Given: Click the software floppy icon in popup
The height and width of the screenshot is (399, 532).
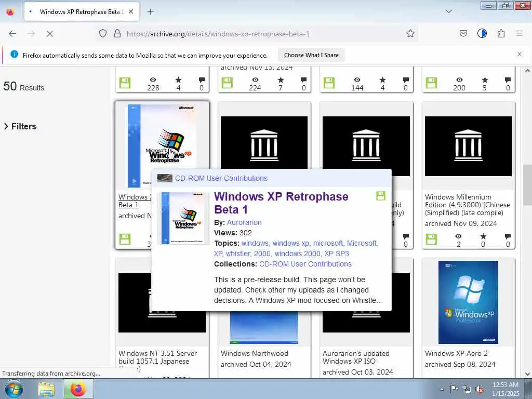Looking at the screenshot, I should 381,196.
